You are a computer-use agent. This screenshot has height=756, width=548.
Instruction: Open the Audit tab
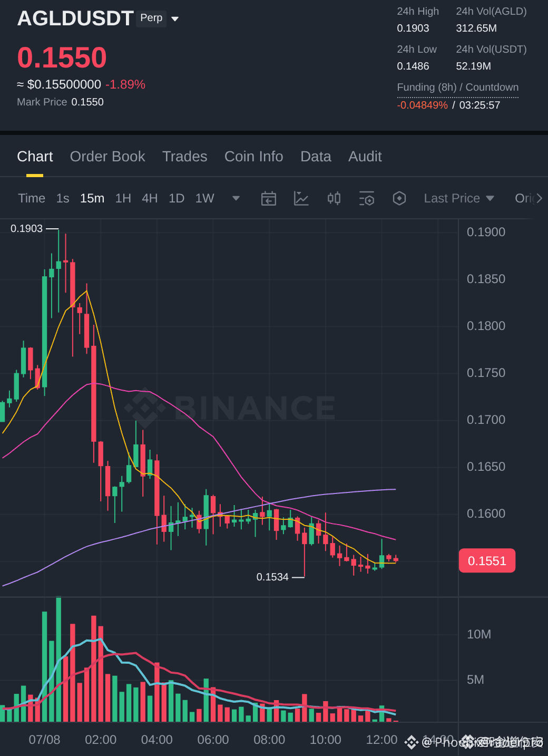[x=365, y=157]
